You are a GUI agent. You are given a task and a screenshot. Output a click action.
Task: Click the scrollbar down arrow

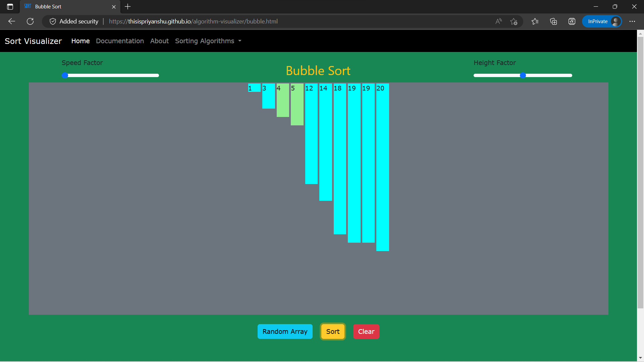click(640, 358)
